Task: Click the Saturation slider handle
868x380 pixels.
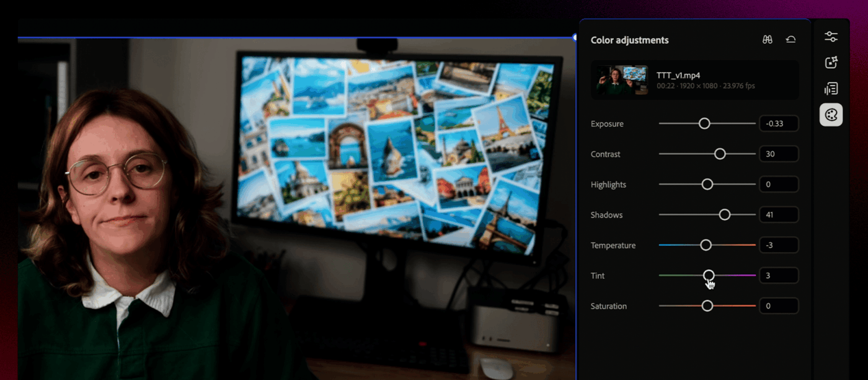Action: point(707,306)
